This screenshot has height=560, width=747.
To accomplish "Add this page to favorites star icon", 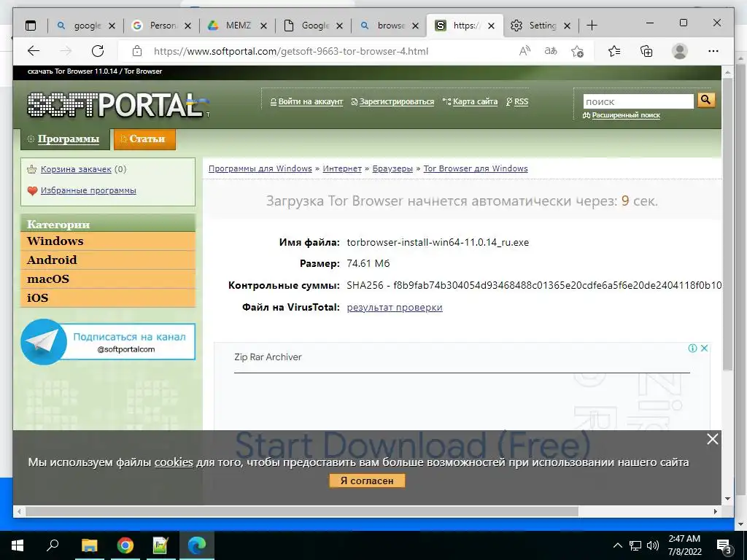I will [577, 51].
